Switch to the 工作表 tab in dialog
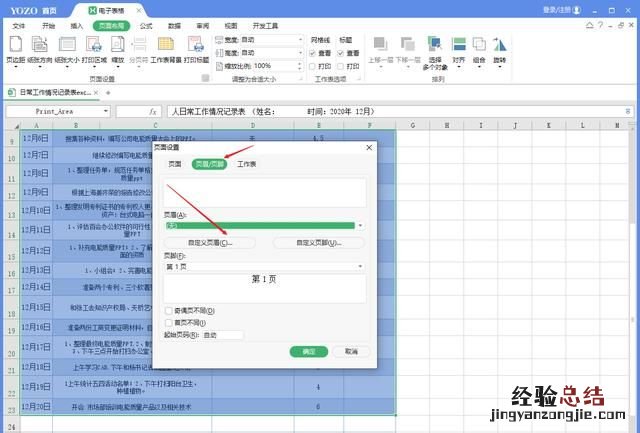The height and width of the screenshot is (433, 640). 246,163
